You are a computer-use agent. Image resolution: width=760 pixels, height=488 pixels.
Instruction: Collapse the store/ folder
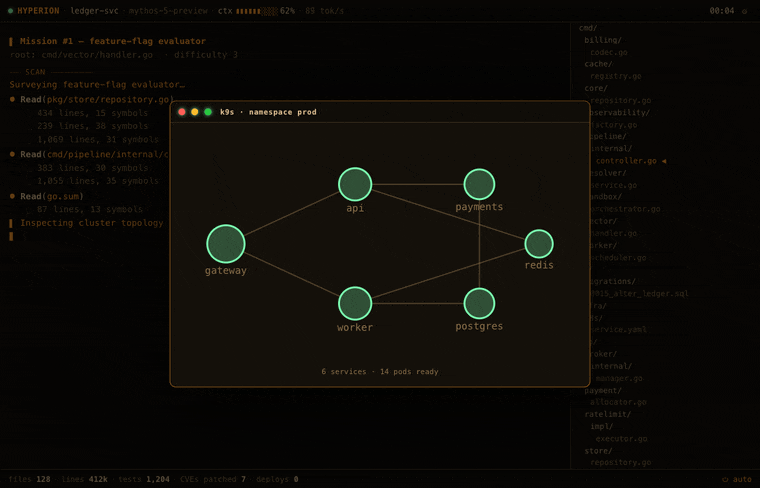[x=598, y=451]
